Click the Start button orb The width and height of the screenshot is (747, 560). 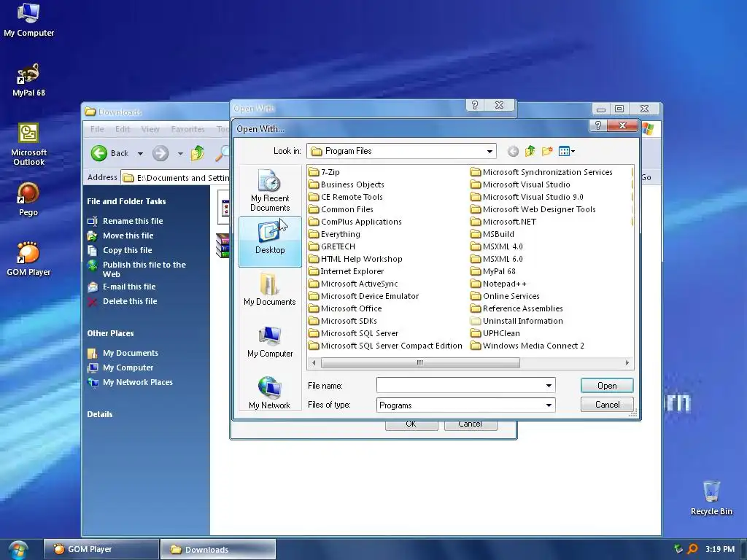18,550
